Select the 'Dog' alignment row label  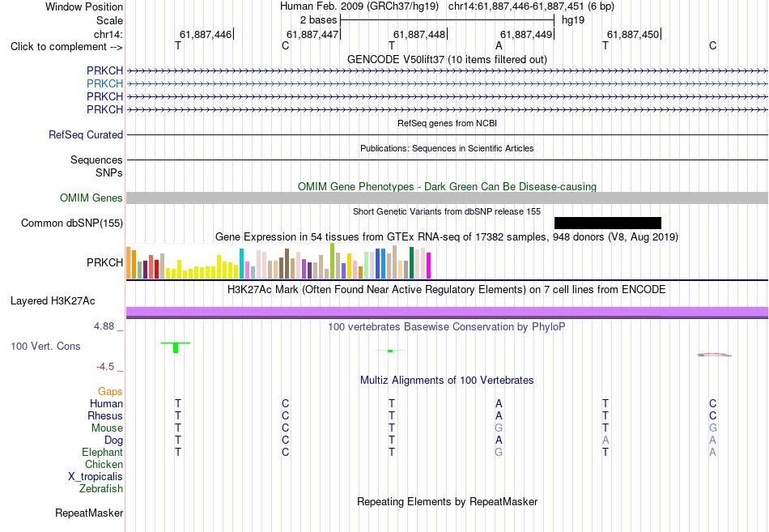click(x=113, y=440)
